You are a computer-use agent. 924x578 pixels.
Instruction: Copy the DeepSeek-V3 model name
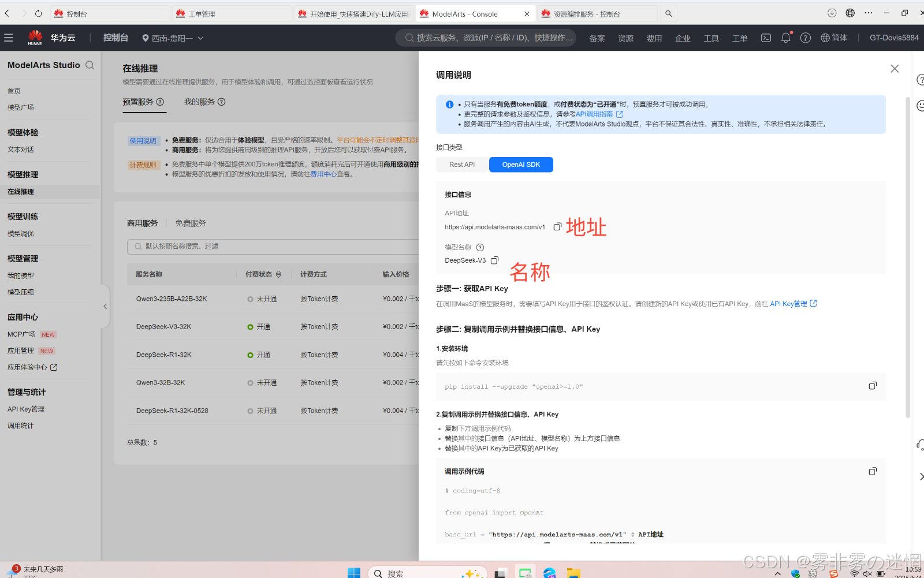(494, 260)
